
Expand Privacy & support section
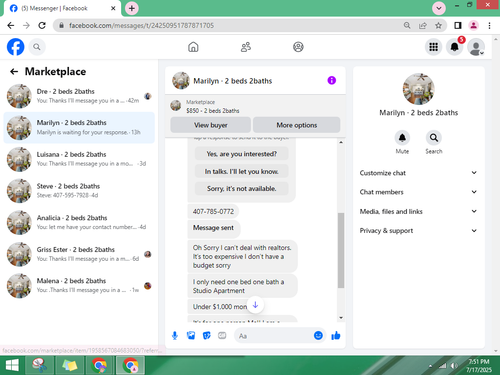tap(418, 231)
